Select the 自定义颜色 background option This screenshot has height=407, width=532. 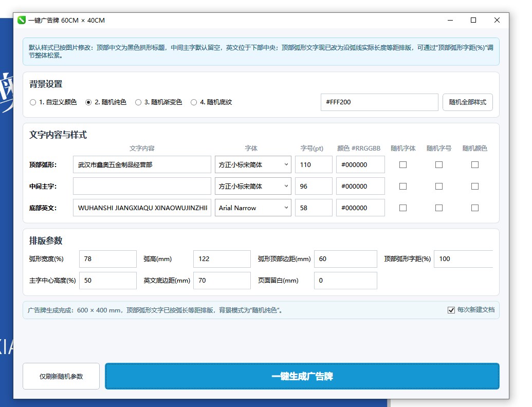point(33,102)
